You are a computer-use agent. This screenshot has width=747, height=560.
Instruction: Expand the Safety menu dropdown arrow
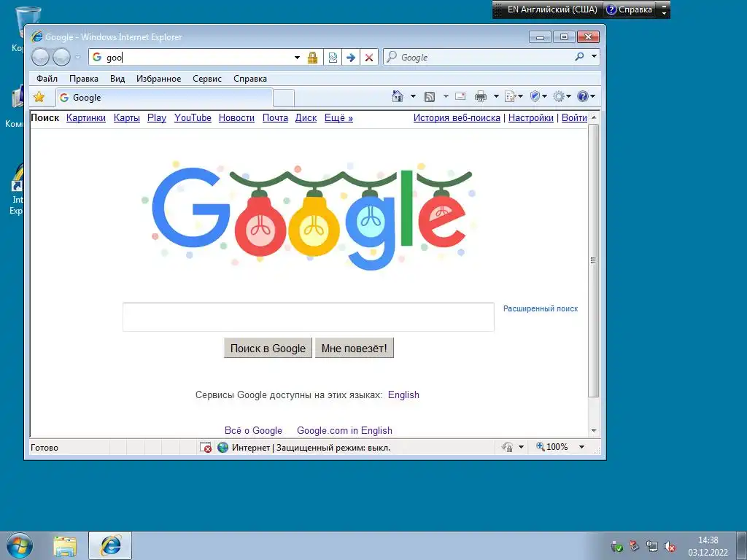[x=544, y=97]
